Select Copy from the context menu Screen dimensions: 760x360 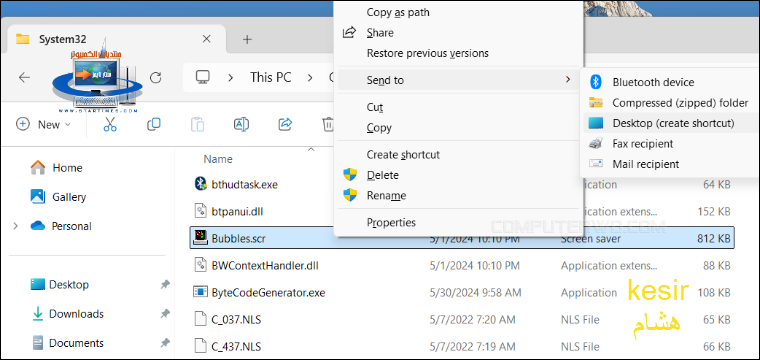pyautogui.click(x=379, y=128)
